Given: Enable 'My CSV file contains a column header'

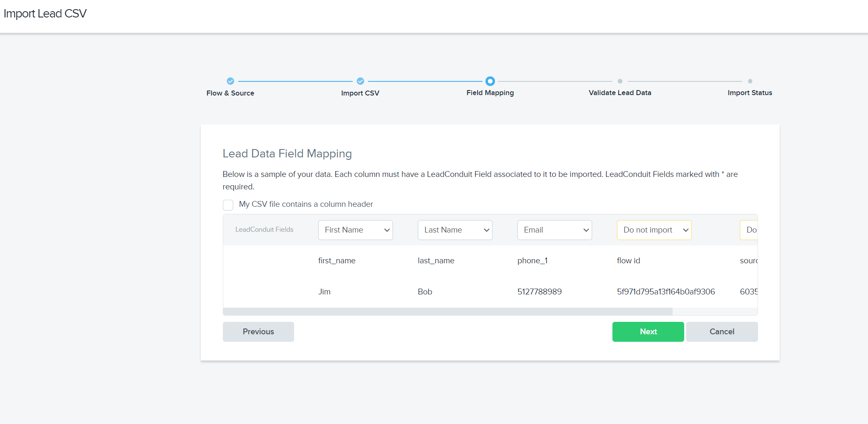Looking at the screenshot, I should (x=228, y=205).
